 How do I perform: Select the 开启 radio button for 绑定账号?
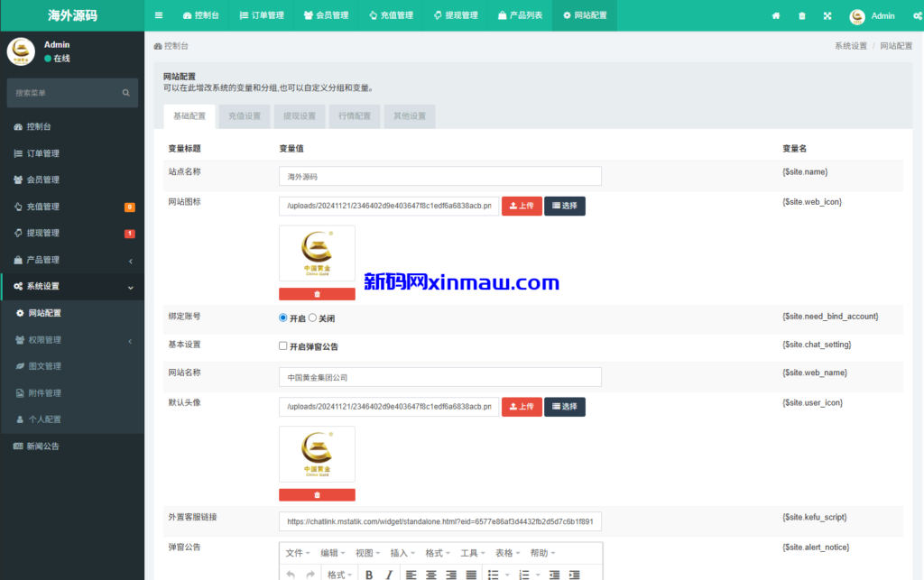tap(282, 317)
